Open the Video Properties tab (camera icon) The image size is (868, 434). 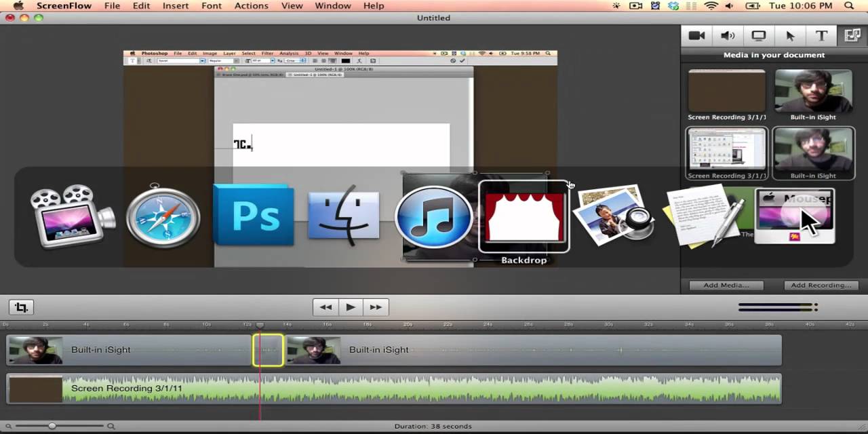(696, 36)
